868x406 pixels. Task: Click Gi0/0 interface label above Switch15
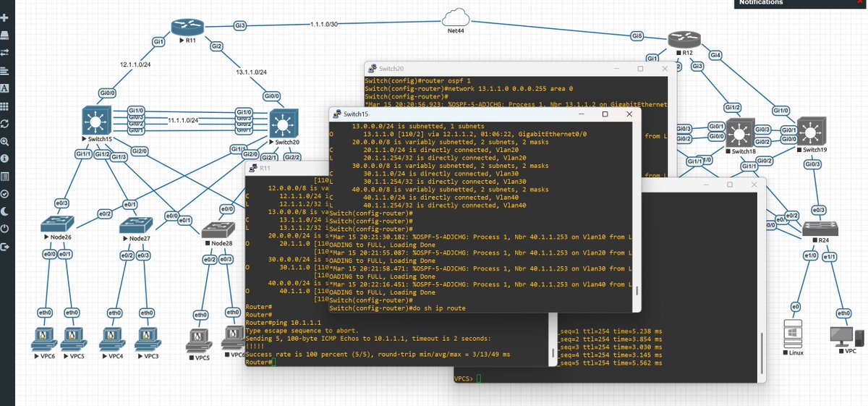(107, 93)
